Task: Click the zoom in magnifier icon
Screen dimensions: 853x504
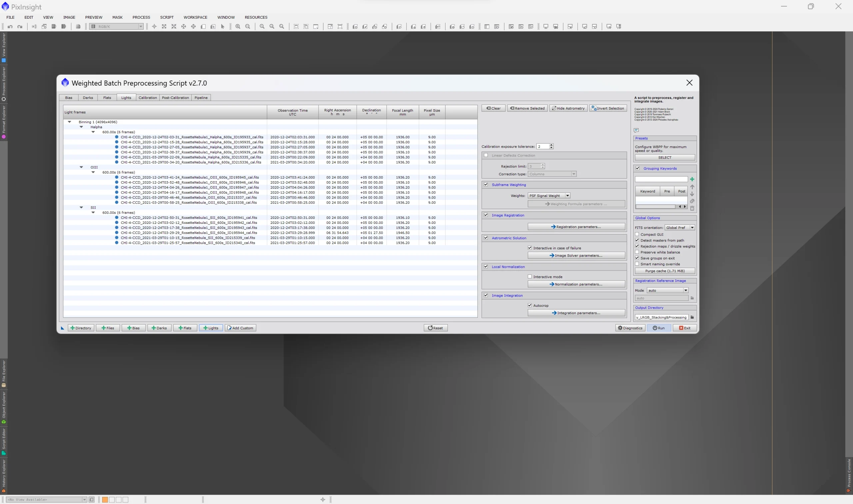Action: click(x=238, y=27)
